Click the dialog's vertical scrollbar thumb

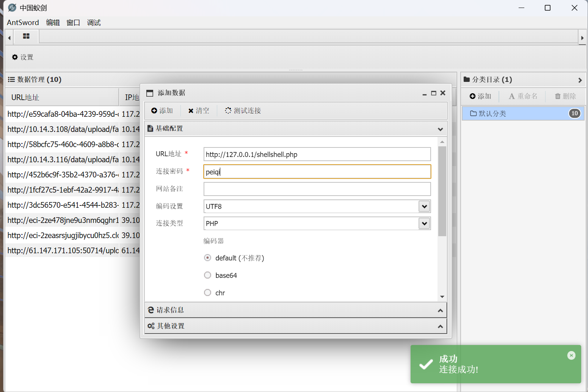tap(442, 191)
